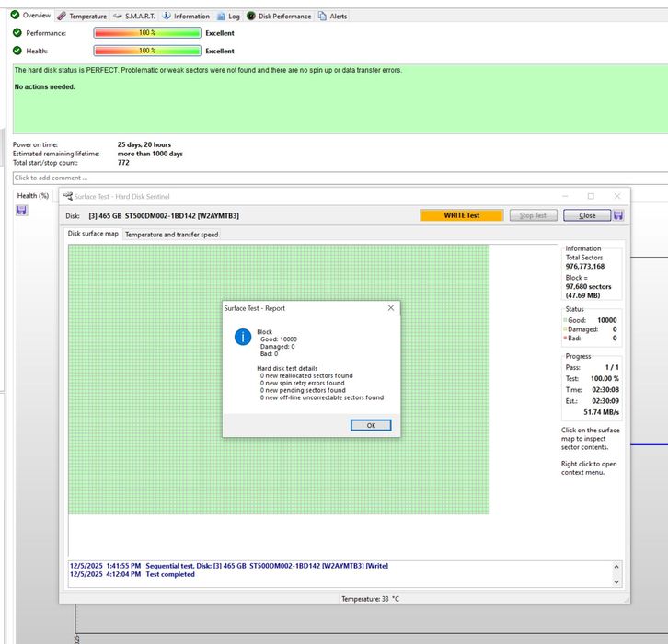Click the Stop Test button
Screen dimensions: 668x644
(533, 215)
